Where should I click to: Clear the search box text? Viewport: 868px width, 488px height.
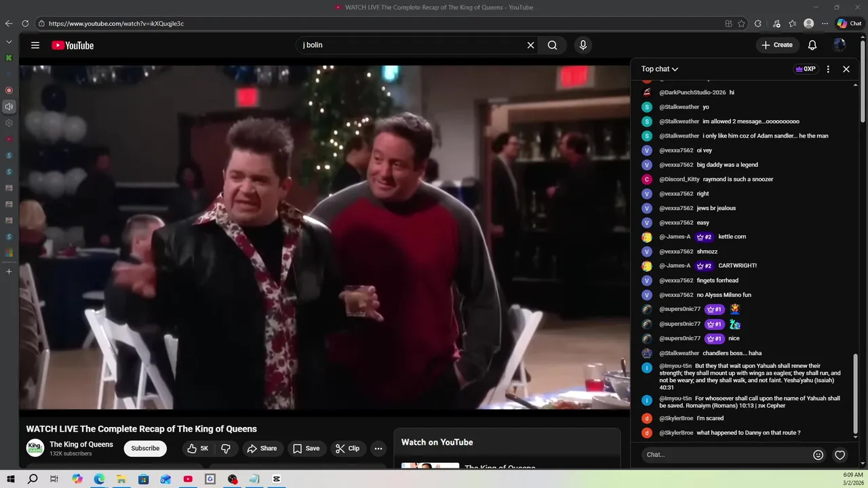pyautogui.click(x=531, y=45)
